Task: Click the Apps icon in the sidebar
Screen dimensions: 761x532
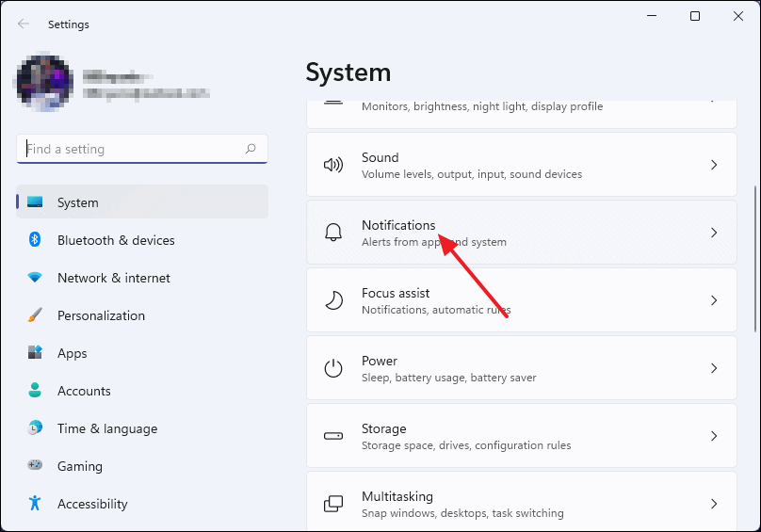Action: 35,352
